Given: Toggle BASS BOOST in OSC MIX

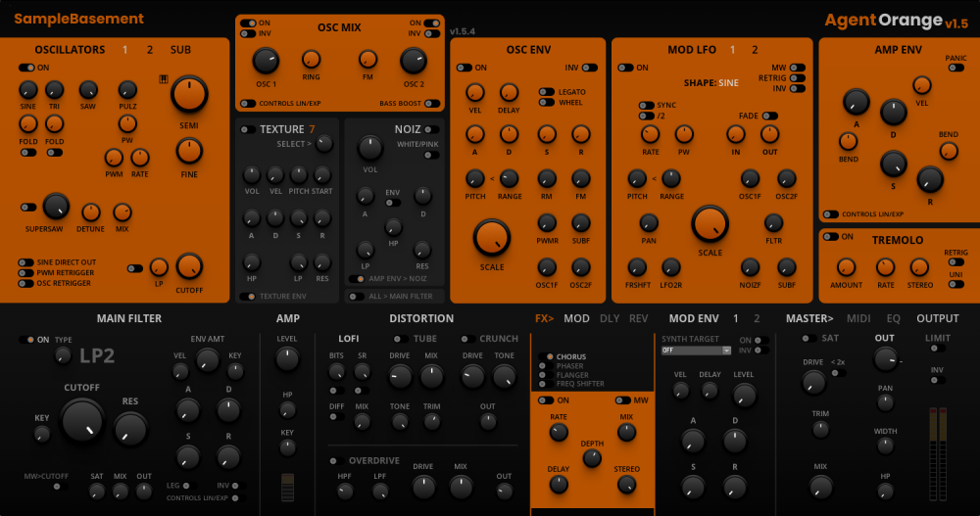Looking at the screenshot, I should point(432,103).
